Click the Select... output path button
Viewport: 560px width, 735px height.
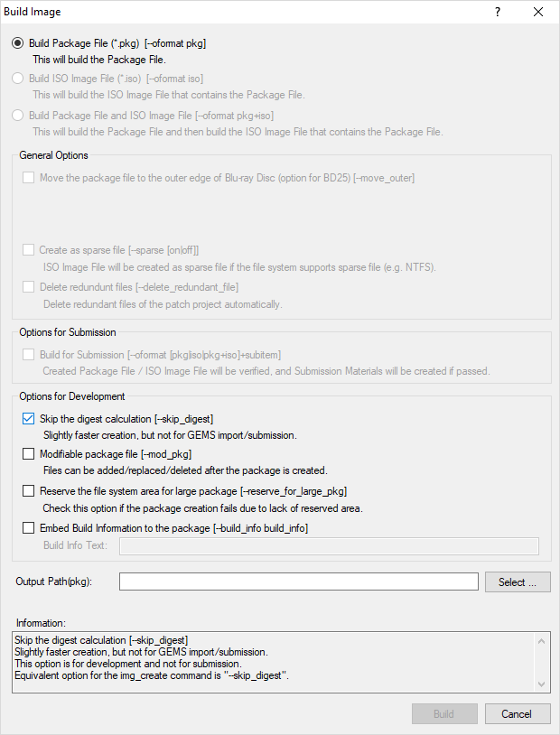tap(518, 582)
